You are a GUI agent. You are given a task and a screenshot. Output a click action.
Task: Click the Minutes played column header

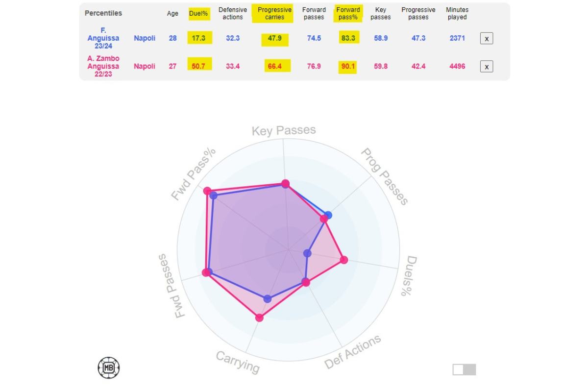point(457,14)
